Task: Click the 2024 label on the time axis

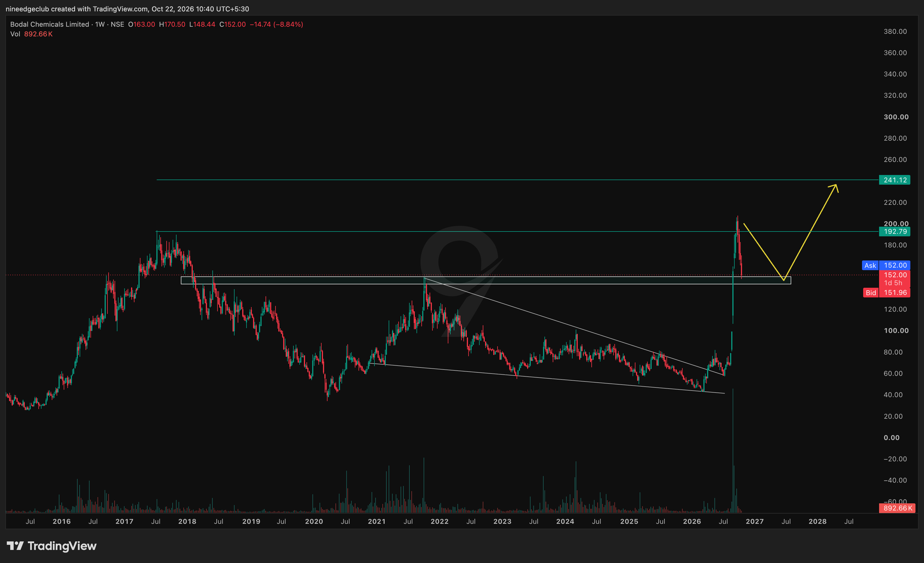Action: click(565, 522)
